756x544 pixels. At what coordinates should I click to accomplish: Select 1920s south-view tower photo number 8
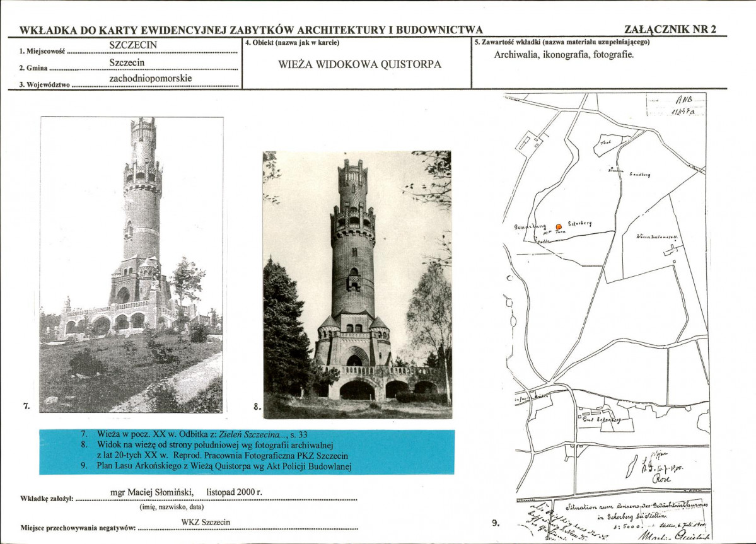pyautogui.click(x=358, y=285)
